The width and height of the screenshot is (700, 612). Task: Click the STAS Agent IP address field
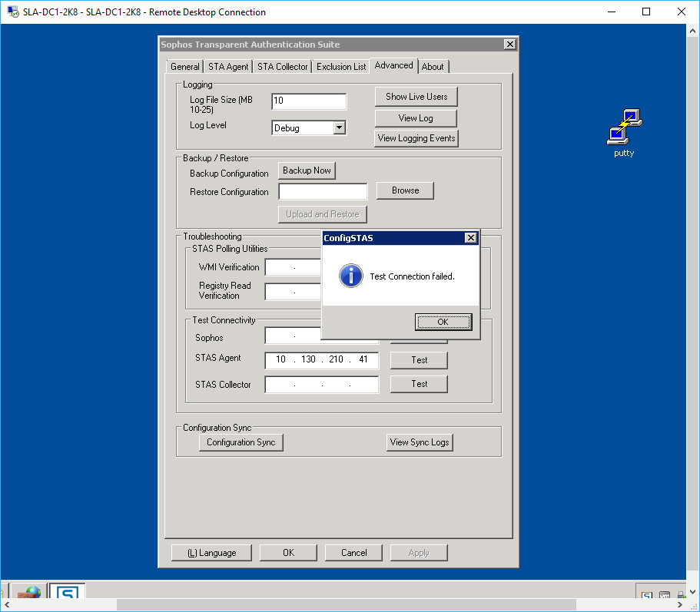click(x=322, y=360)
